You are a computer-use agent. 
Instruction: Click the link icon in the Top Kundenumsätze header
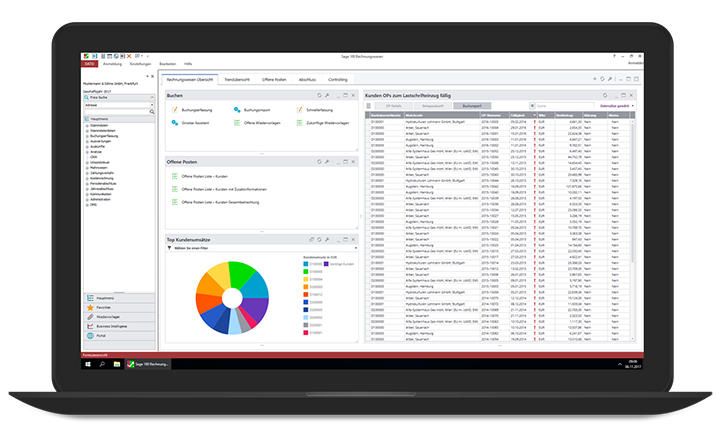pyautogui.click(x=311, y=240)
